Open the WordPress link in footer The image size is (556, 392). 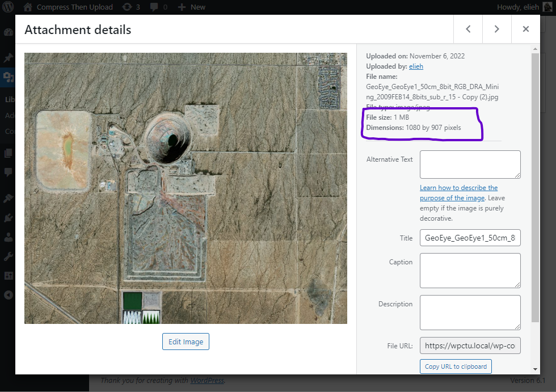pyautogui.click(x=207, y=380)
